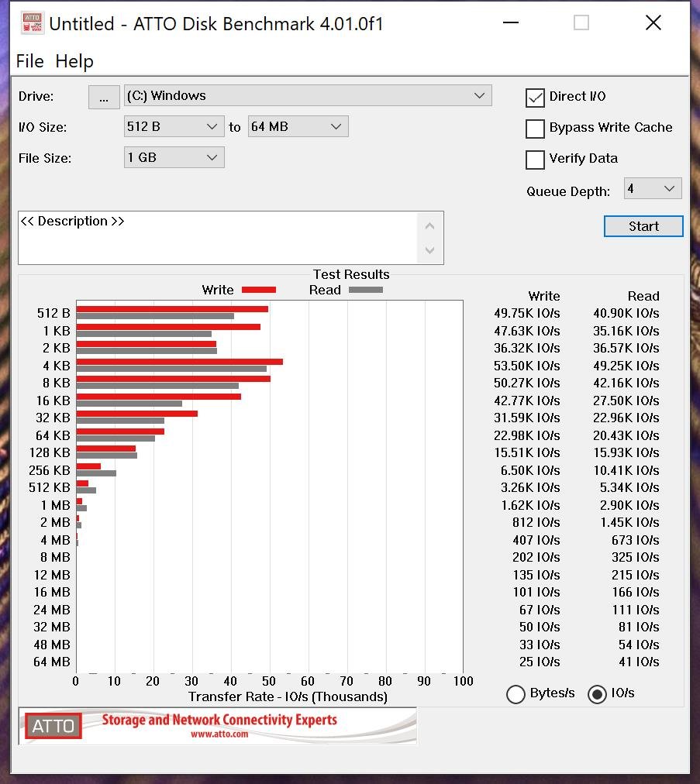
Task: Open the www.atto.com link in banner
Action: pos(219,734)
